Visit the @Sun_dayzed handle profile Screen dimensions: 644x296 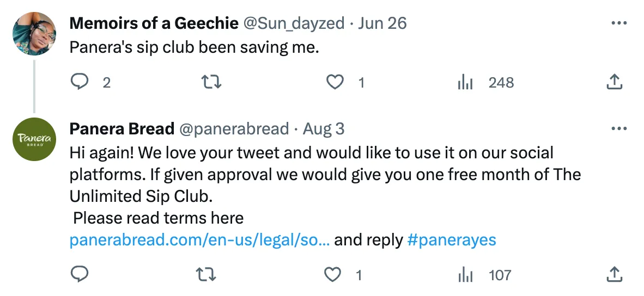coord(294,23)
